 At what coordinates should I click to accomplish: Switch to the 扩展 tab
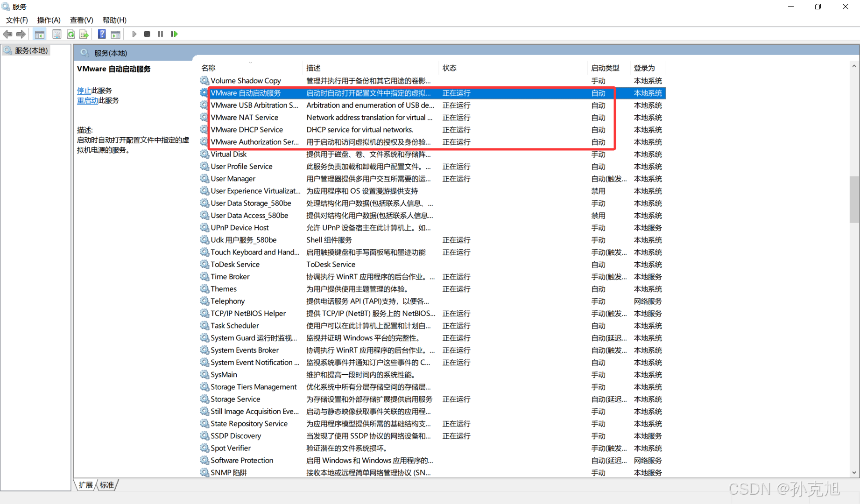click(x=86, y=485)
